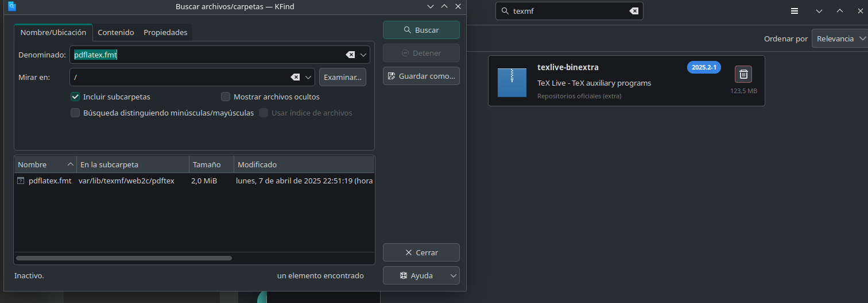Click the 2025.2-1 version badge
Viewport: 868px width, 303px height.
704,67
